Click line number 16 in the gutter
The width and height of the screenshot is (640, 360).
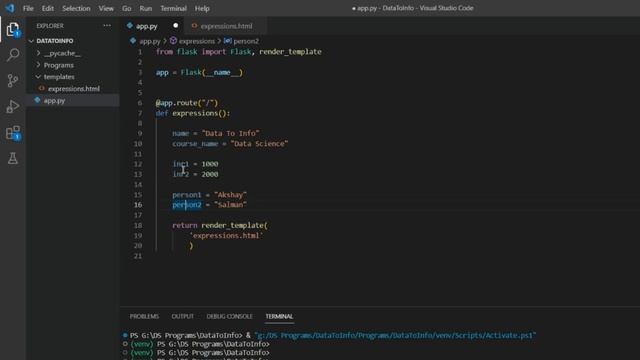pos(138,205)
